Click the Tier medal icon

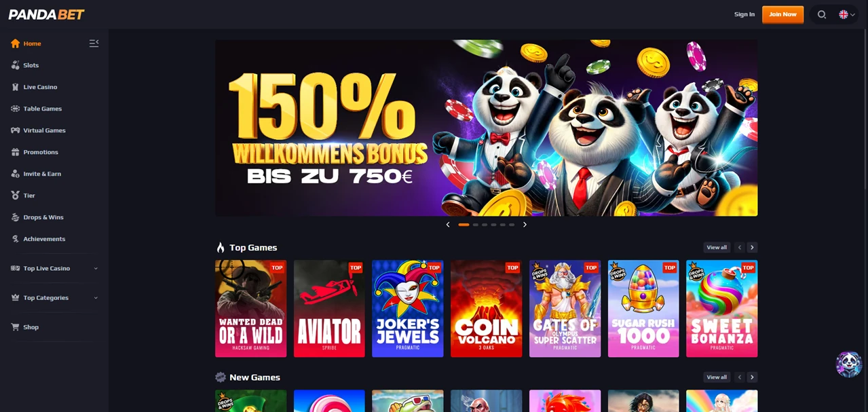tap(15, 195)
